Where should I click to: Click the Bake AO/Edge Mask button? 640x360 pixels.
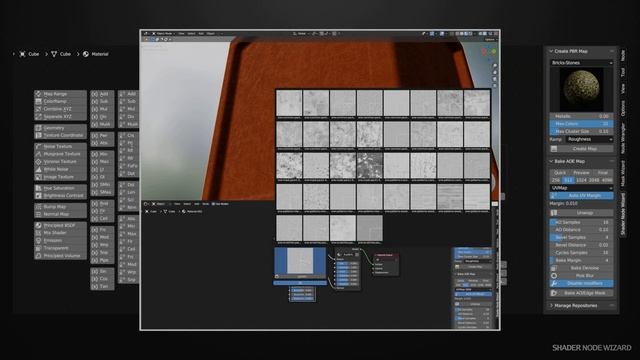(x=581, y=293)
